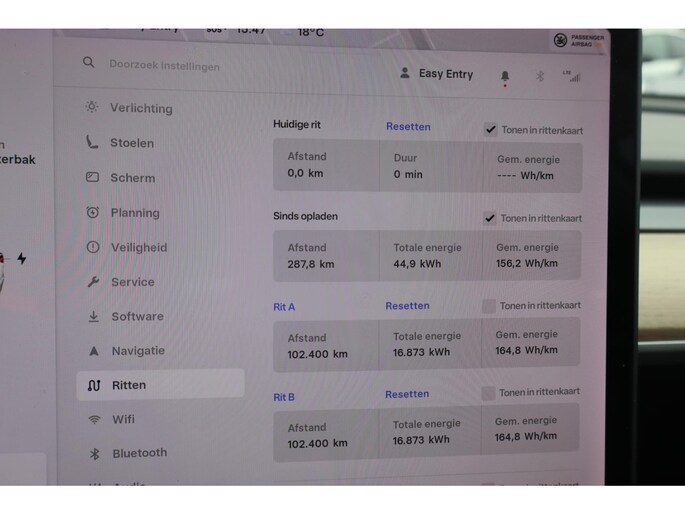Enable Tonen in rittenkaart for Rit A
685x514 pixels.
tap(488, 306)
